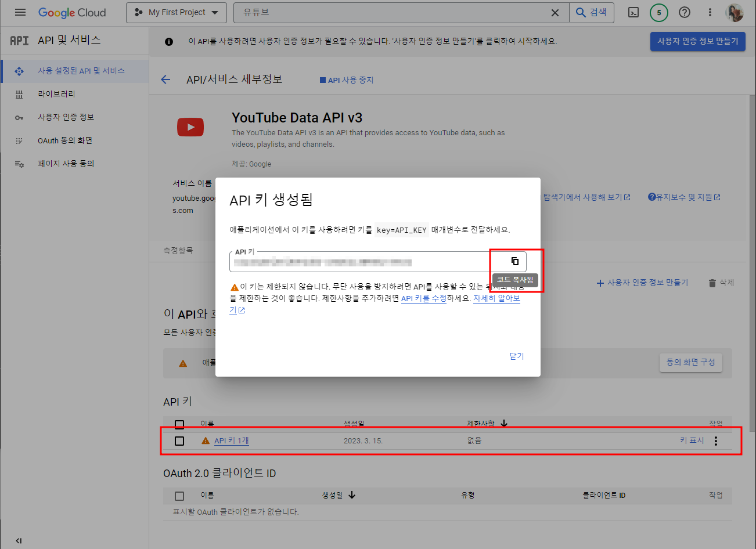The image size is (756, 549).
Task: Click the 측정항목 tab
Action: [178, 251]
